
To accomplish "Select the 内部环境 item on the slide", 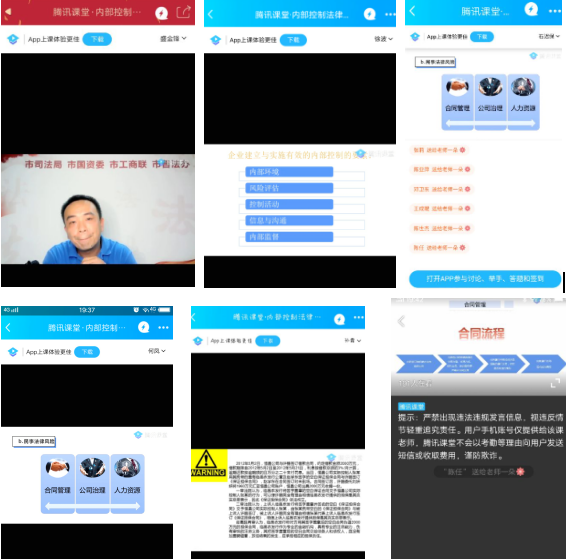I will coord(289,172).
